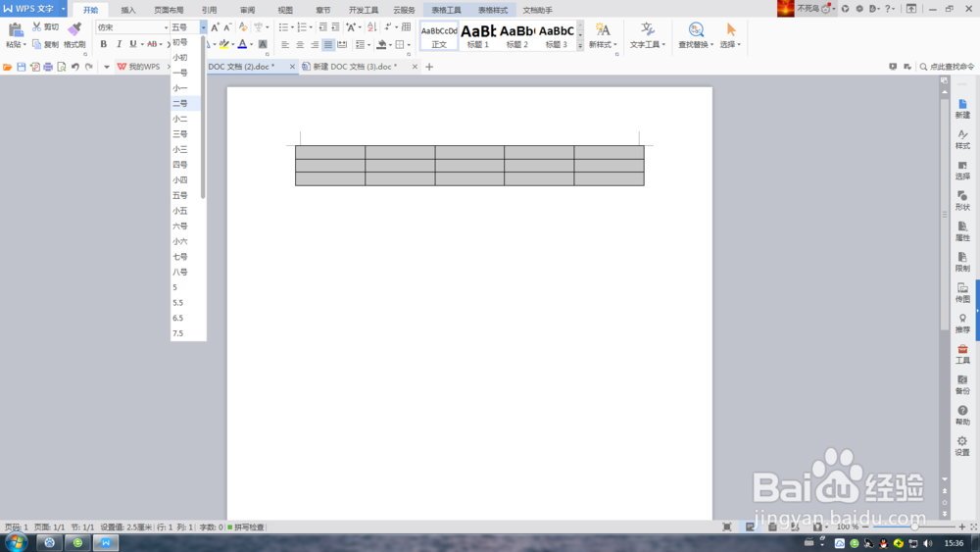The image size is (980, 552).
Task: Open the 设置 settings sidebar icon
Action: pos(962,446)
